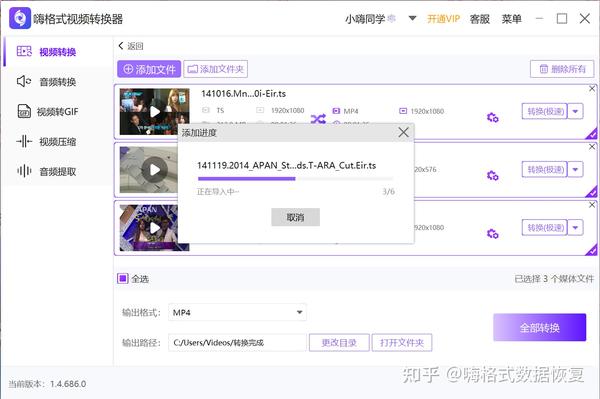
Task: Click 删除所有 button
Action: [x=562, y=69]
